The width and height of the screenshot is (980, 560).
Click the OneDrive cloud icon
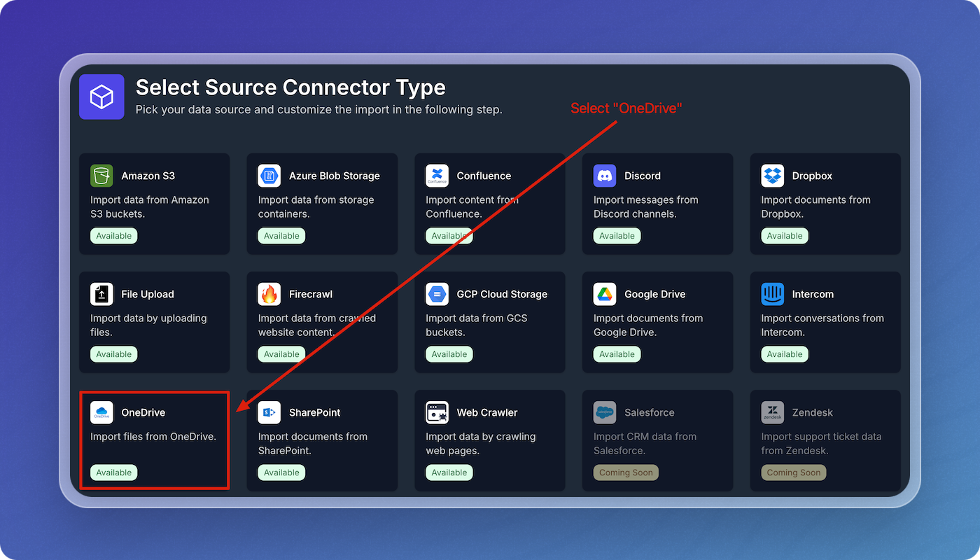click(101, 412)
